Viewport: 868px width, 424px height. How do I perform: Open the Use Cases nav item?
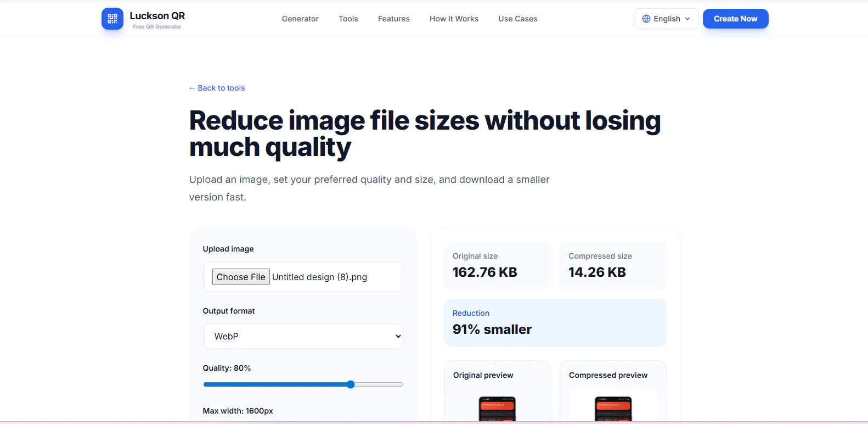tap(518, 19)
